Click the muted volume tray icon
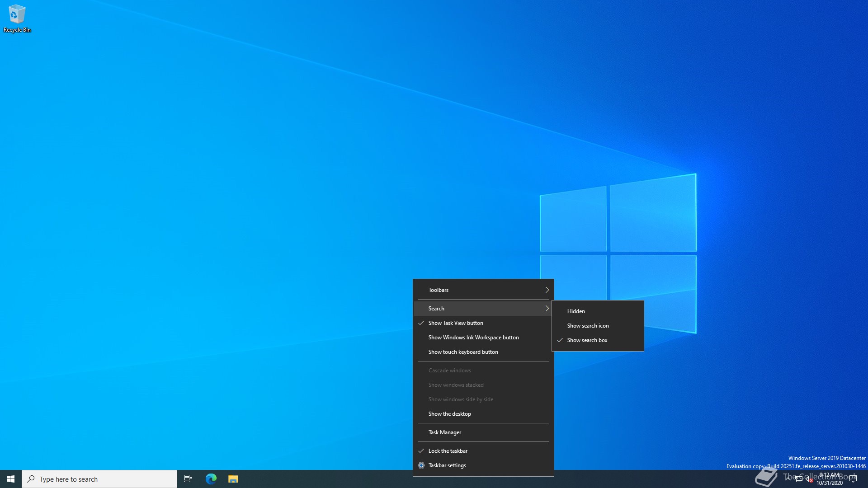This screenshot has width=868, height=488. pyautogui.click(x=809, y=479)
